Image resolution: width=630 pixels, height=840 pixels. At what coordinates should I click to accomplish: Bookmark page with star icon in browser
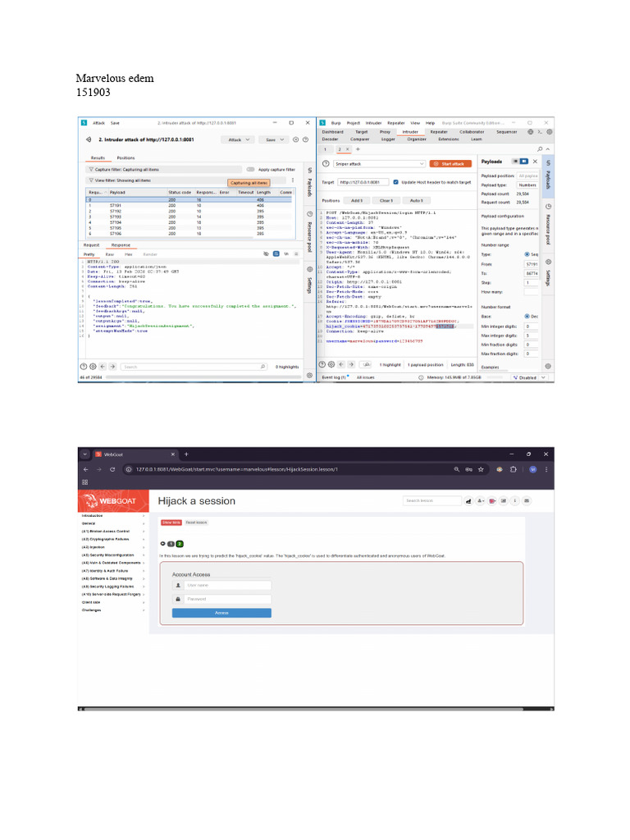click(481, 469)
